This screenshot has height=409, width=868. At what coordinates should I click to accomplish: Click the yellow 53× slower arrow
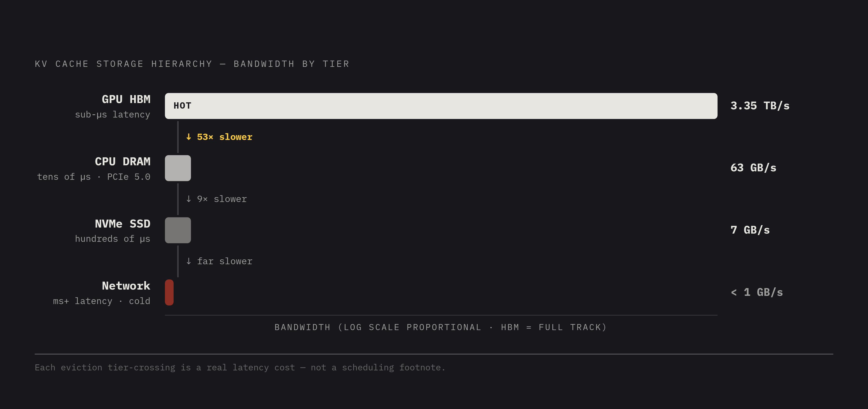click(x=189, y=137)
